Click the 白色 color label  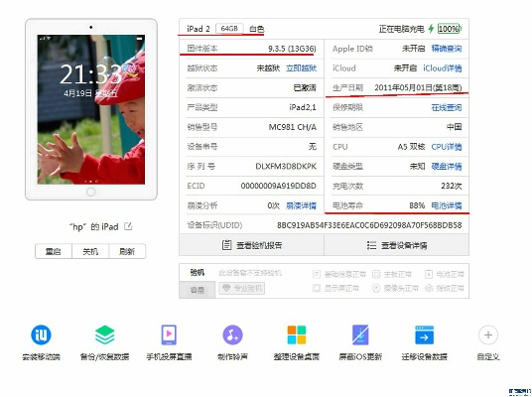pyautogui.click(x=256, y=29)
